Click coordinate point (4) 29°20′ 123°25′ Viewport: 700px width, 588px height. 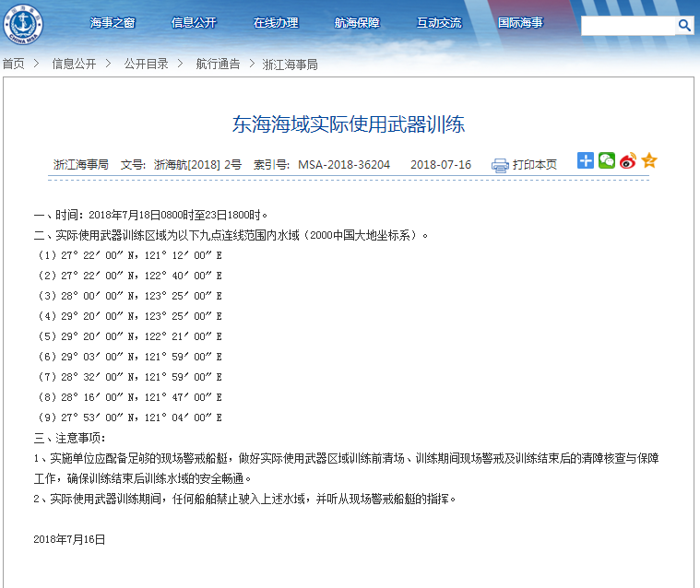coord(130,316)
